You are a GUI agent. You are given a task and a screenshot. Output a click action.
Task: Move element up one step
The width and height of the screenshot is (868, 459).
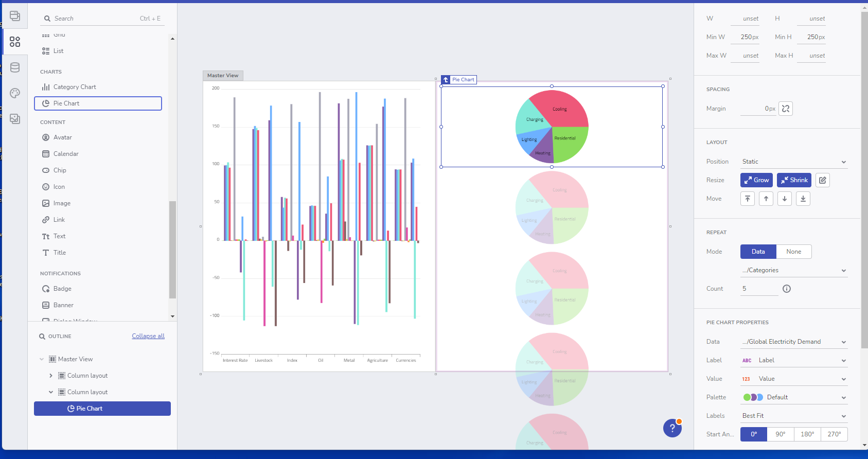pyautogui.click(x=766, y=199)
